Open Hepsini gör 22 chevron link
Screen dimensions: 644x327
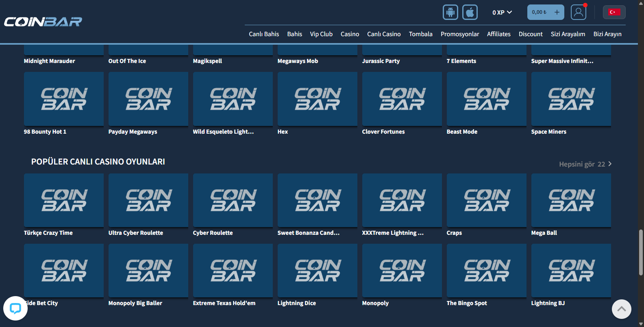tap(585, 164)
